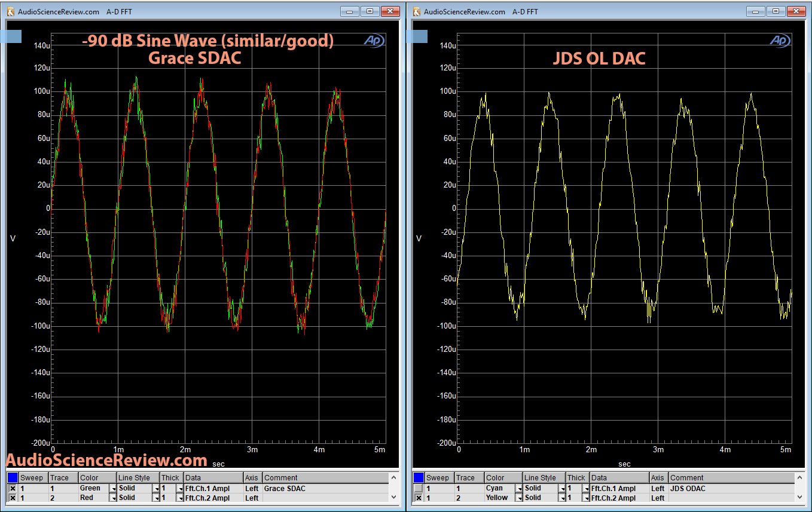Open color dropdown for Cyan trace

pos(518,489)
